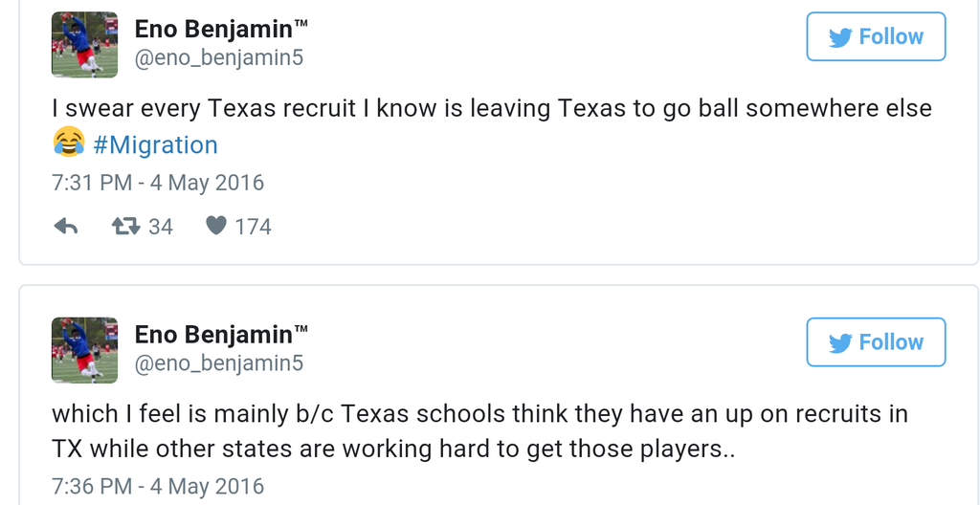Open the 7:31 PM - 4 May 2016 timestamp
Image resolution: width=980 pixels, height=505 pixels.
[x=158, y=183]
